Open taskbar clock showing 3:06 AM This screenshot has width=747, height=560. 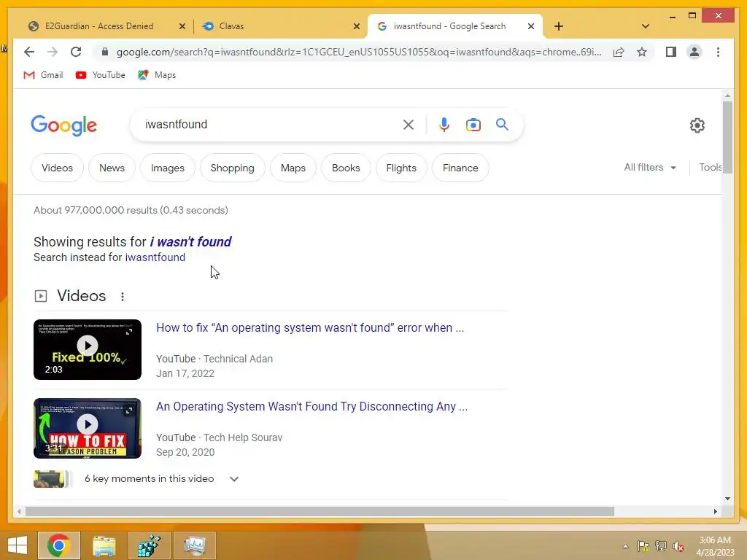(715, 546)
